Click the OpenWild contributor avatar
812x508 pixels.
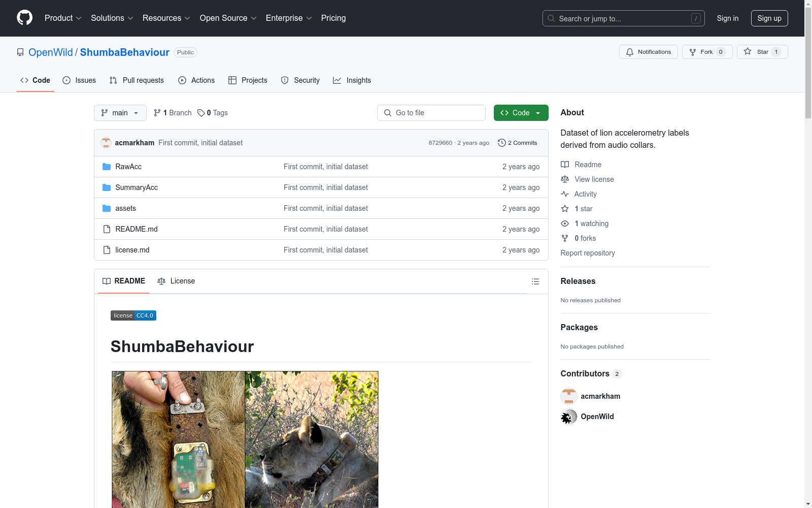coord(569,417)
